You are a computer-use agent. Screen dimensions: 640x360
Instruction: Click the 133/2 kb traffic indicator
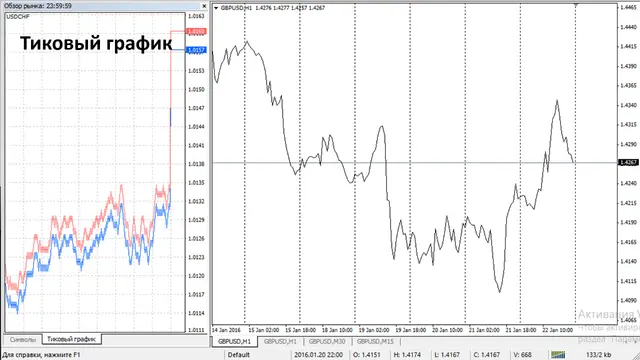(598, 355)
